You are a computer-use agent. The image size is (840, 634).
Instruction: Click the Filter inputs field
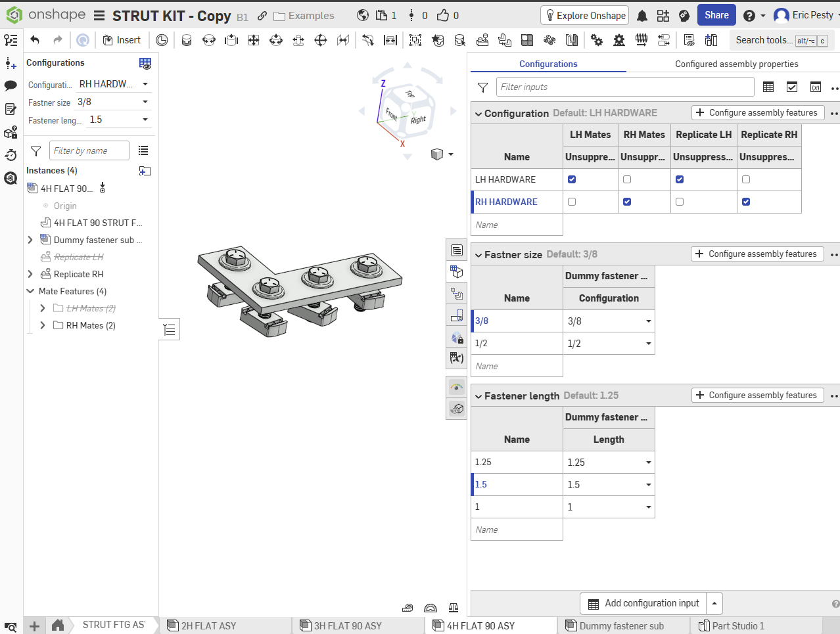625,87
